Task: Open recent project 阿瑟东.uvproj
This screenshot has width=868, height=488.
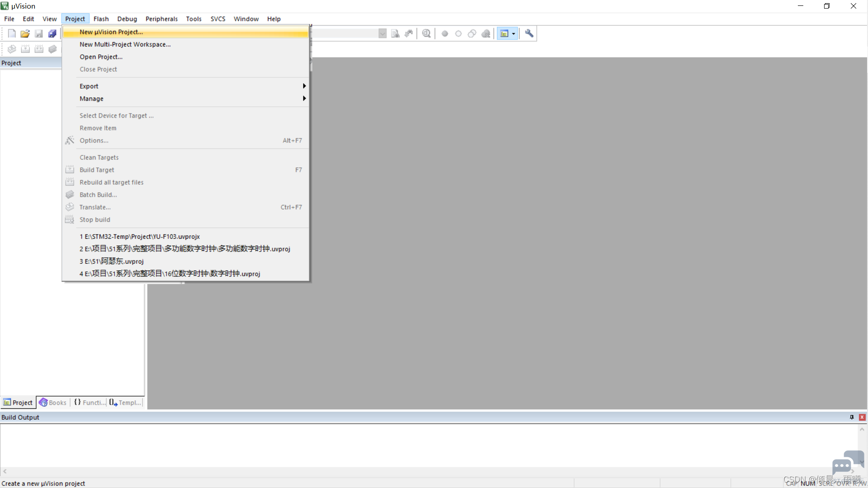Action: (x=186, y=261)
